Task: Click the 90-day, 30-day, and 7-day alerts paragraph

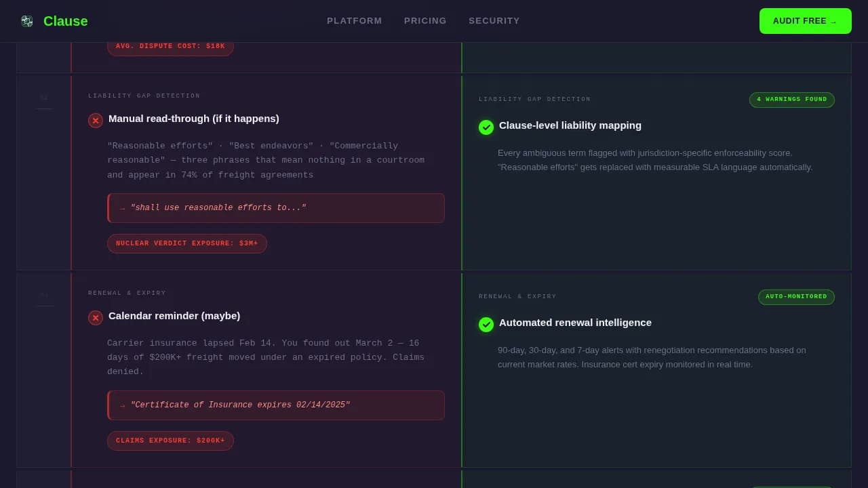Action: coord(652,357)
